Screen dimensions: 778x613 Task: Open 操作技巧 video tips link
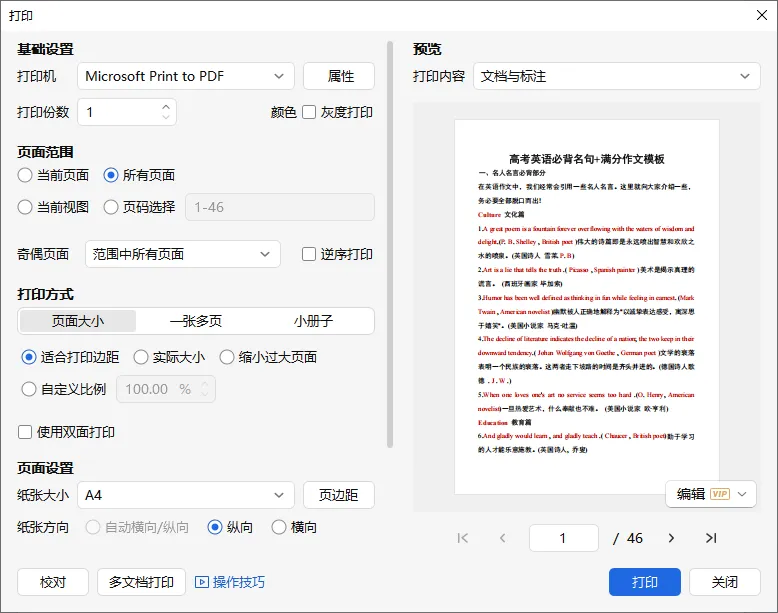pyautogui.click(x=230, y=582)
